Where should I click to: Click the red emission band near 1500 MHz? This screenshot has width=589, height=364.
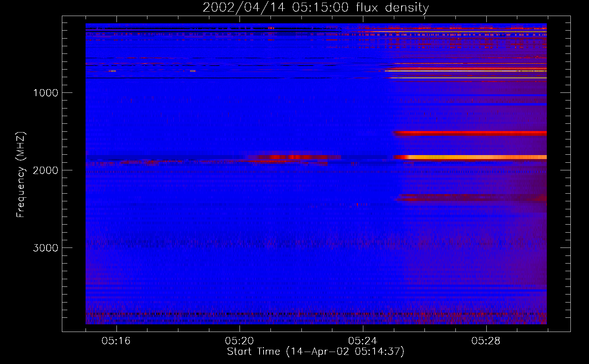pyautogui.click(x=470, y=134)
